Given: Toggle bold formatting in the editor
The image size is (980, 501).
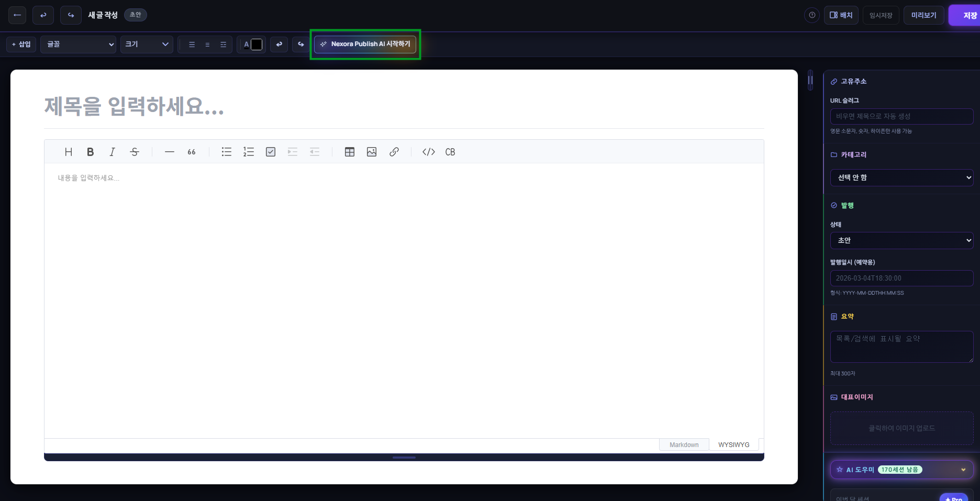Looking at the screenshot, I should 90,152.
